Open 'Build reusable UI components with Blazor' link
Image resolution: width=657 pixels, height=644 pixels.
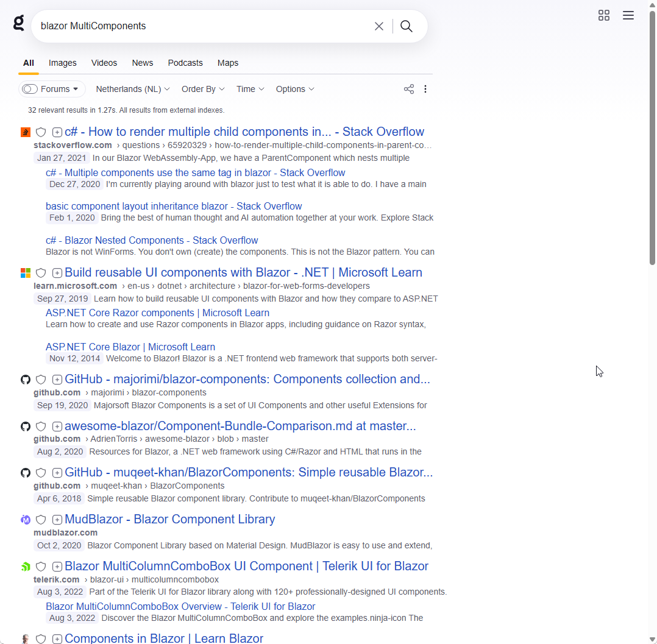pos(243,272)
